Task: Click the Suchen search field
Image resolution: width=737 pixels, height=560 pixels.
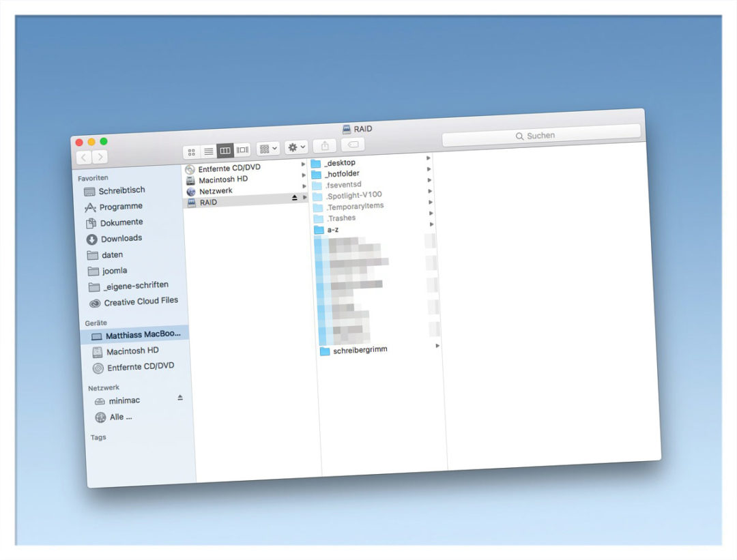Action: (539, 135)
